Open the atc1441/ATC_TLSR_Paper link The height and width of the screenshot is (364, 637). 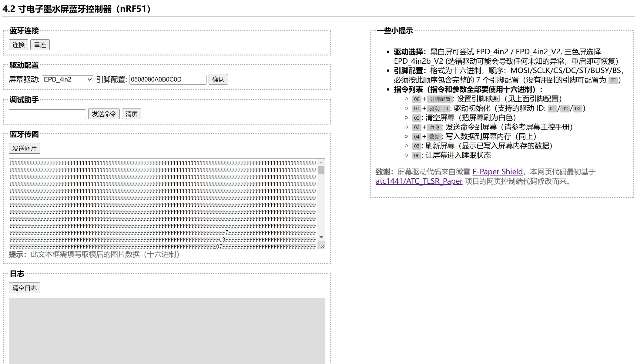tap(419, 181)
